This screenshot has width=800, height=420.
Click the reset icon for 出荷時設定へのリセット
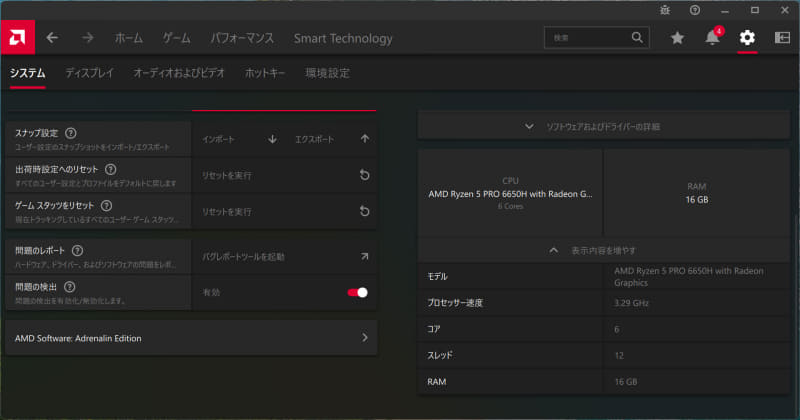(x=364, y=175)
